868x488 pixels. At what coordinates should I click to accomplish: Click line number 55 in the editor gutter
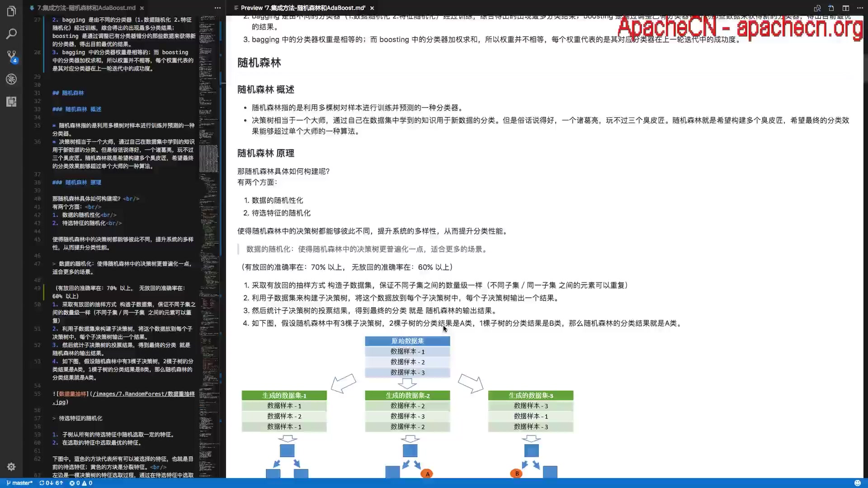(37, 394)
